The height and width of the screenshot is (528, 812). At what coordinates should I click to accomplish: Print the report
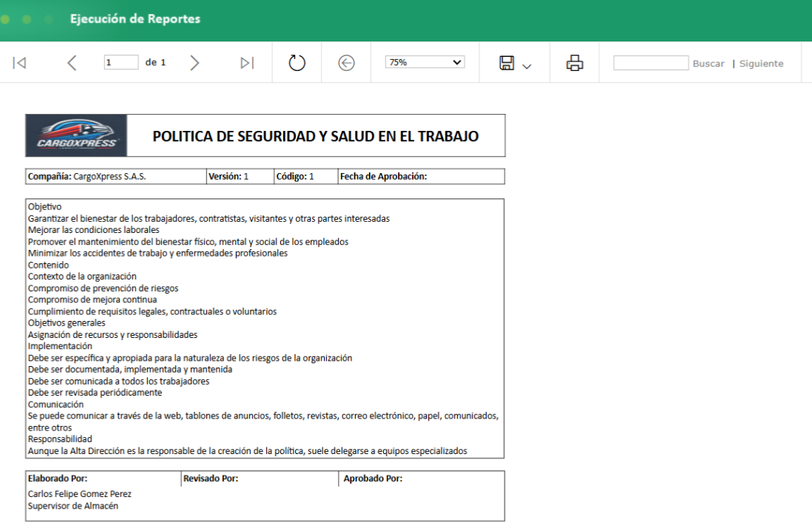[x=574, y=62]
